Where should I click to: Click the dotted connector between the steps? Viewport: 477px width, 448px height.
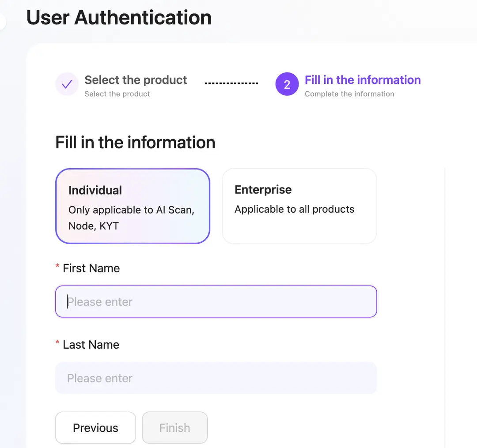(231, 83)
